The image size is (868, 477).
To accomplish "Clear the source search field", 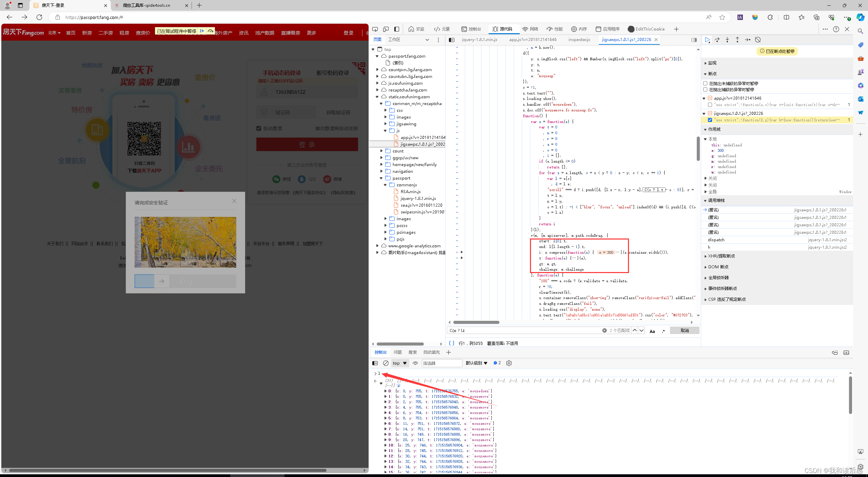I will [x=605, y=330].
